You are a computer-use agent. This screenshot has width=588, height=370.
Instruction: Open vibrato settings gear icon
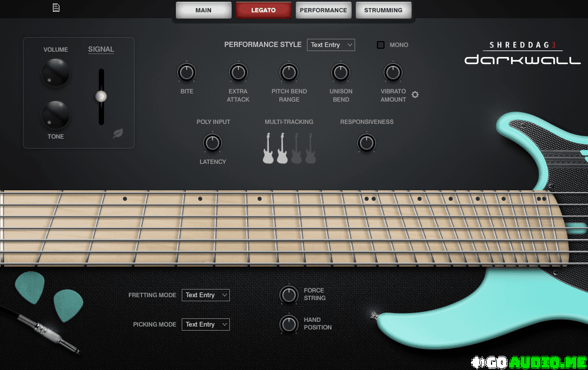(415, 95)
